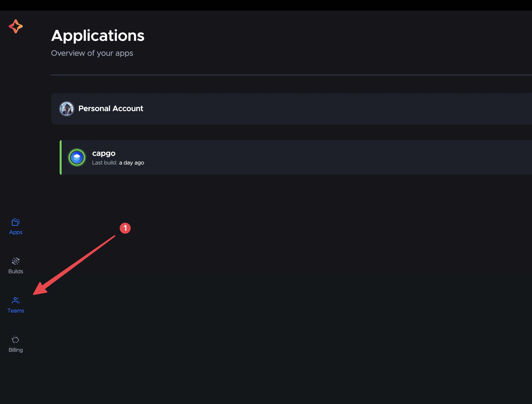The width and height of the screenshot is (532, 404).
Task: Click empty area of capgo row
Action: [337, 157]
